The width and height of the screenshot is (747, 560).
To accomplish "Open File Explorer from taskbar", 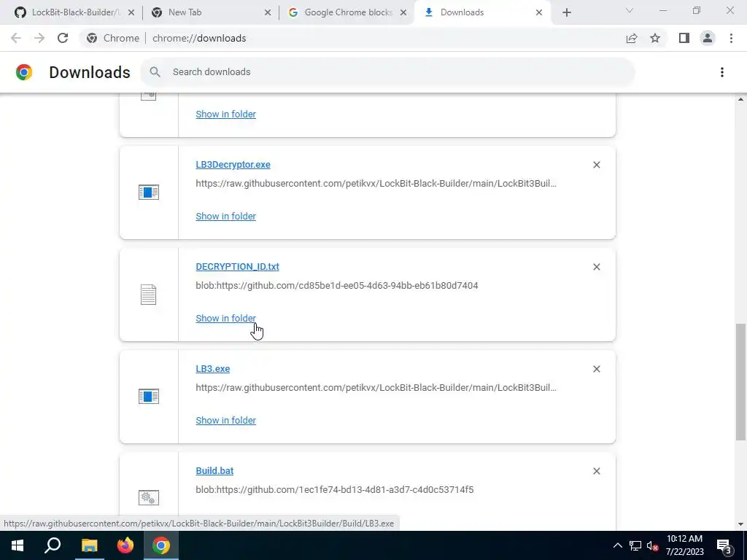I will 89,545.
